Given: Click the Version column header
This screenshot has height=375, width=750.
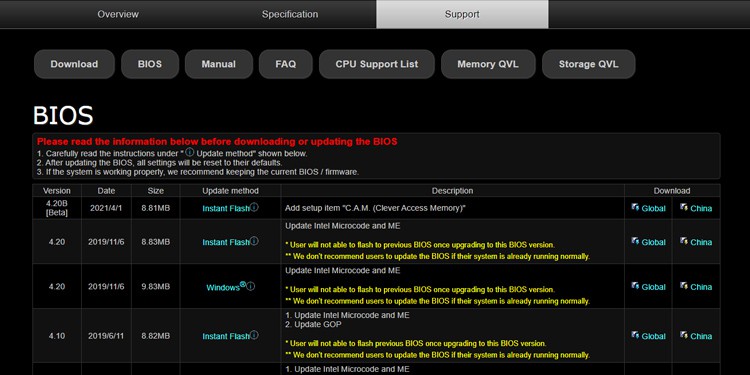Looking at the screenshot, I should [57, 191].
